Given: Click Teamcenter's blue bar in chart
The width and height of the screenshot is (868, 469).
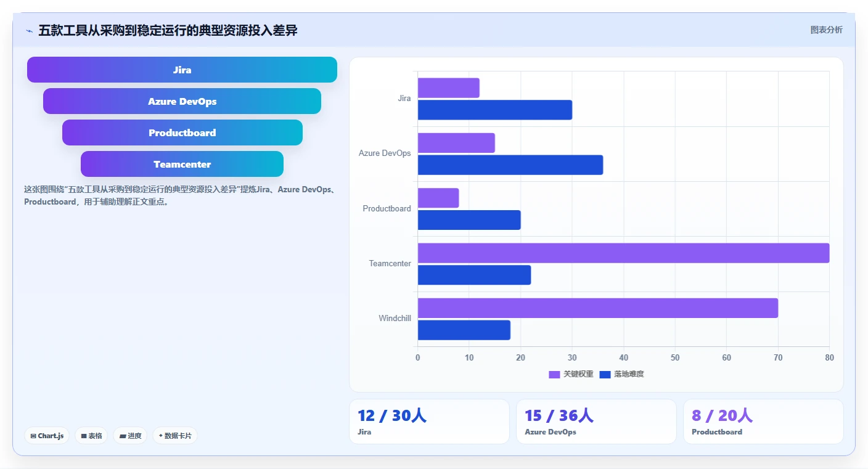Looking at the screenshot, I should (x=474, y=275).
